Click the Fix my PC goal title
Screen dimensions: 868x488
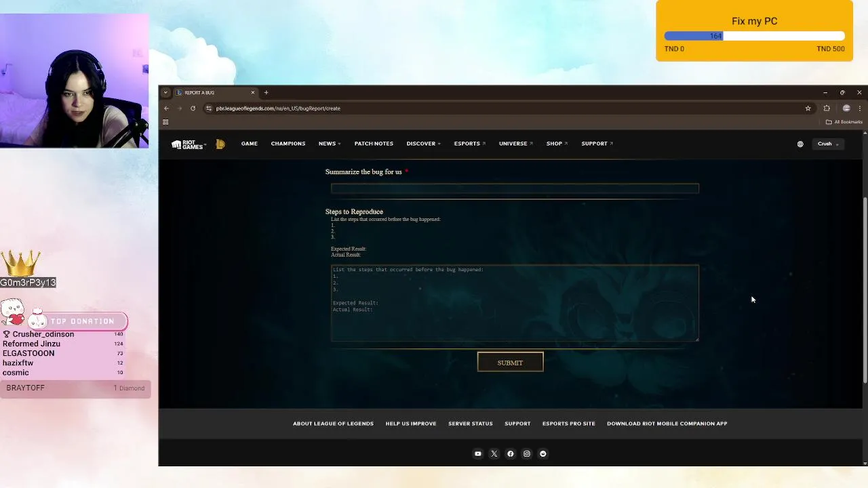pos(754,21)
